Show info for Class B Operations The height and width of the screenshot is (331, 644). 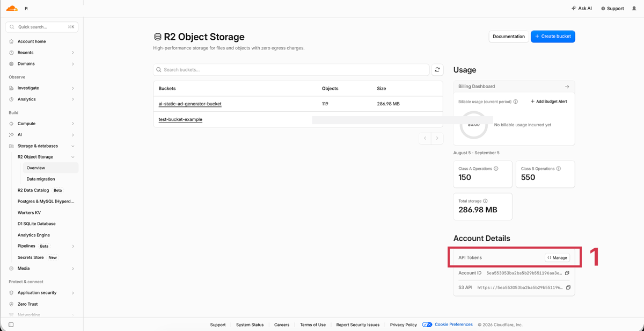coord(559,169)
